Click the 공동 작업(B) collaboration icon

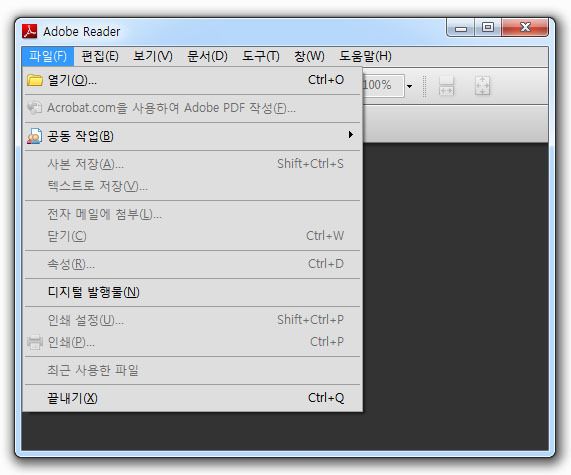click(34, 136)
